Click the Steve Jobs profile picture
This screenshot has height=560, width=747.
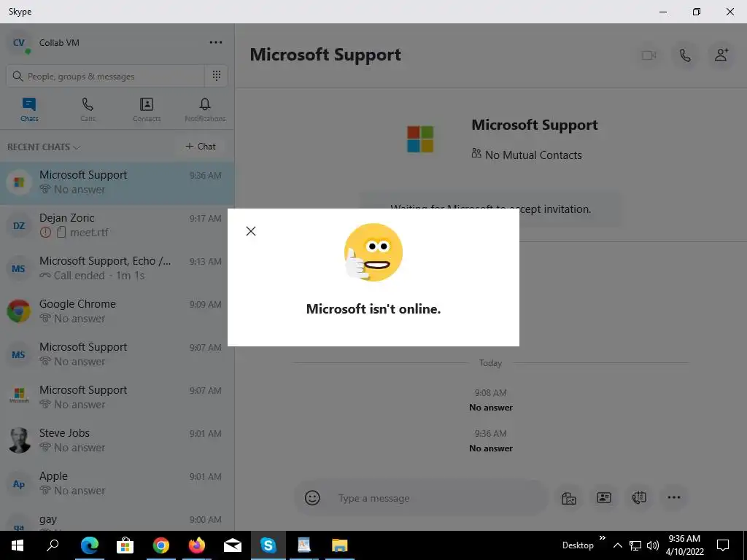19,440
